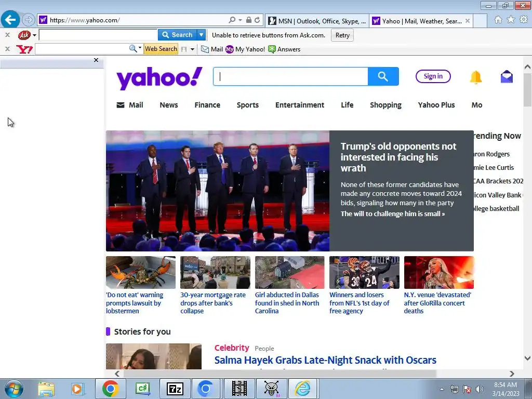Click the volume speaker tray icon
Viewport: 532px width, 399px height.
point(480,389)
